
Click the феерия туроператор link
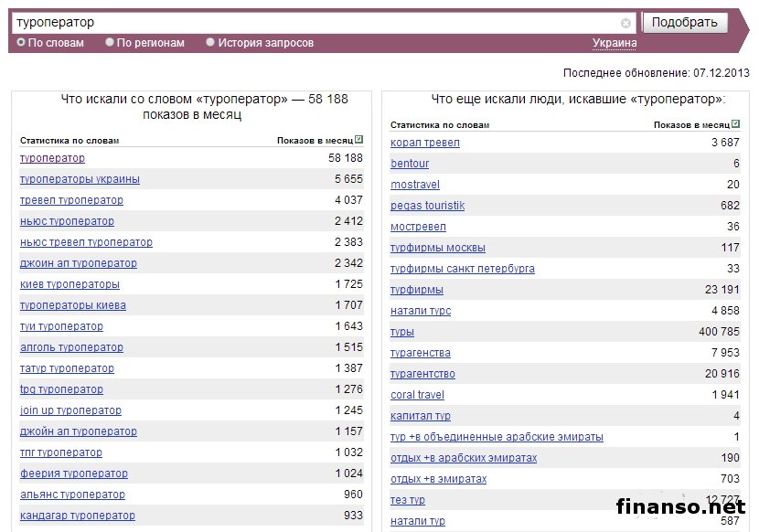pyautogui.click(x=73, y=473)
